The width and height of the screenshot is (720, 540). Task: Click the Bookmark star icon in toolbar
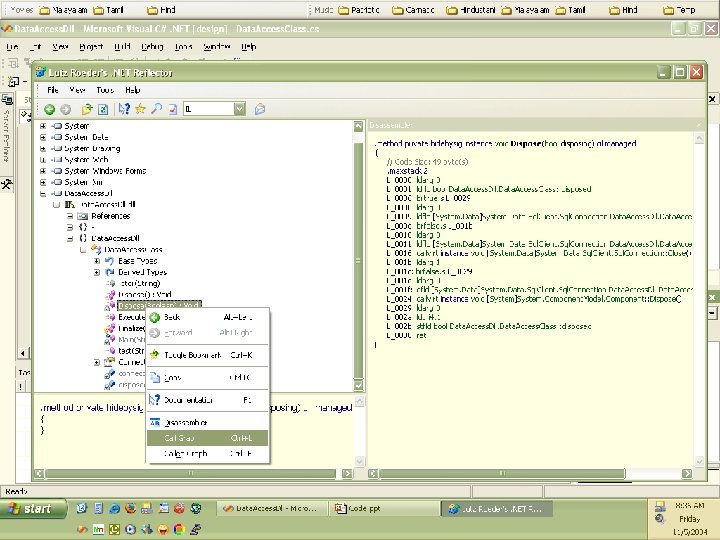[141, 109]
